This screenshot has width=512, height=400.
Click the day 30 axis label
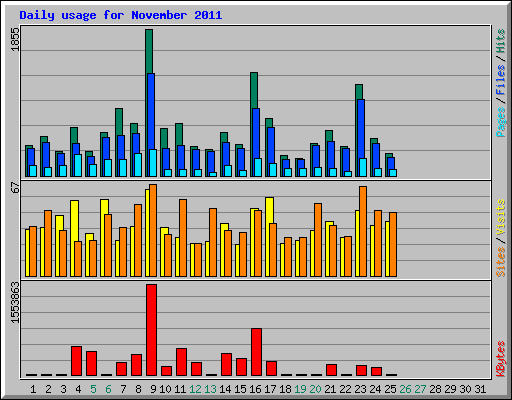pyautogui.click(x=465, y=389)
